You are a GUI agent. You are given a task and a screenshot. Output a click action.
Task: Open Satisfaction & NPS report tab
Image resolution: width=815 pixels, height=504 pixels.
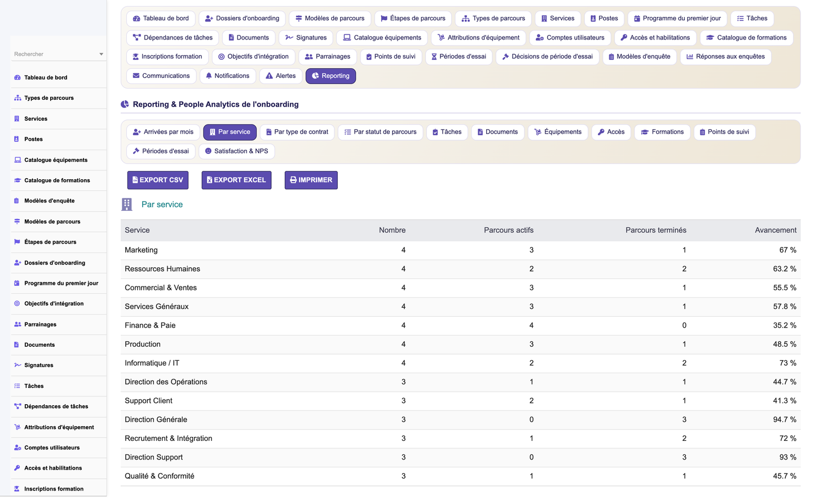click(x=237, y=151)
